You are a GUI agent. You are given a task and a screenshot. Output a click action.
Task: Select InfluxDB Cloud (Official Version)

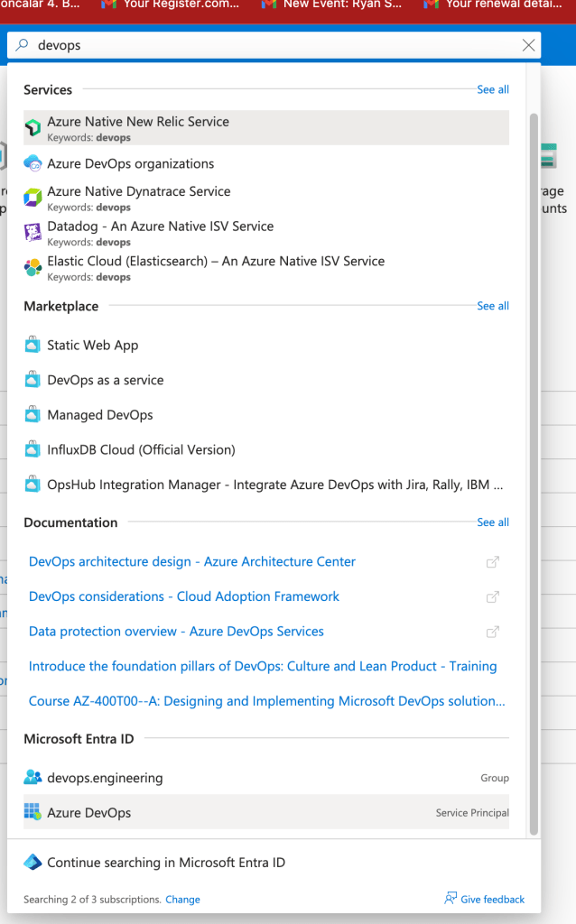coord(266,449)
